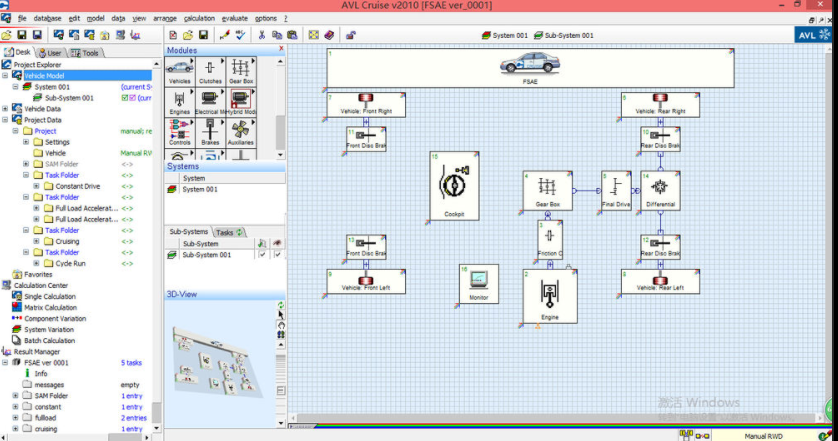Toggle first green checkbox in Sub-System 001 tree row
This screenshot has height=441, width=838.
125,98
